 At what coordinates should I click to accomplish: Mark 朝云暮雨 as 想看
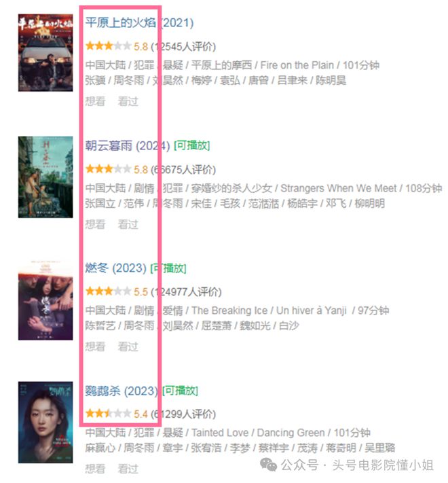click(x=96, y=224)
